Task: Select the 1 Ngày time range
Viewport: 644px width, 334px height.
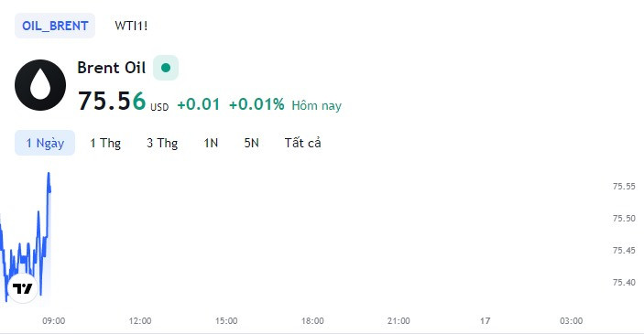Action: (45, 143)
